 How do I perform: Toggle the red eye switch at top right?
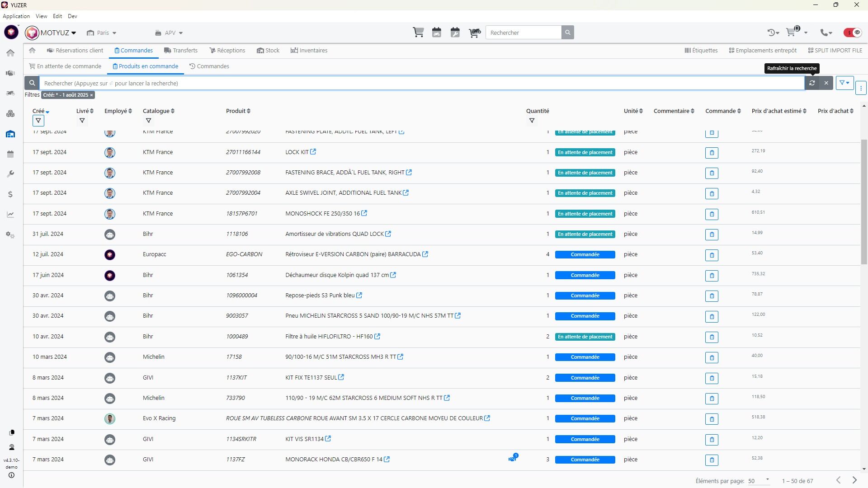click(x=853, y=33)
